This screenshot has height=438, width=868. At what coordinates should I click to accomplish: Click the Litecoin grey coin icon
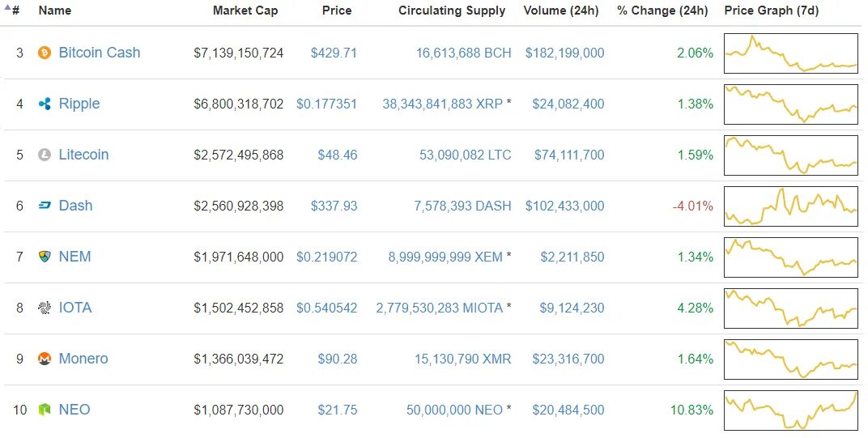pyautogui.click(x=45, y=155)
